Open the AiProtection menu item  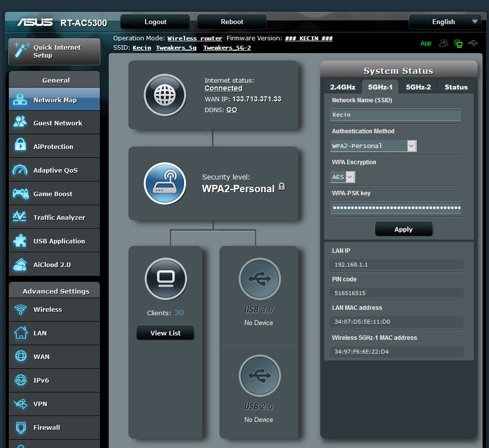(x=54, y=147)
